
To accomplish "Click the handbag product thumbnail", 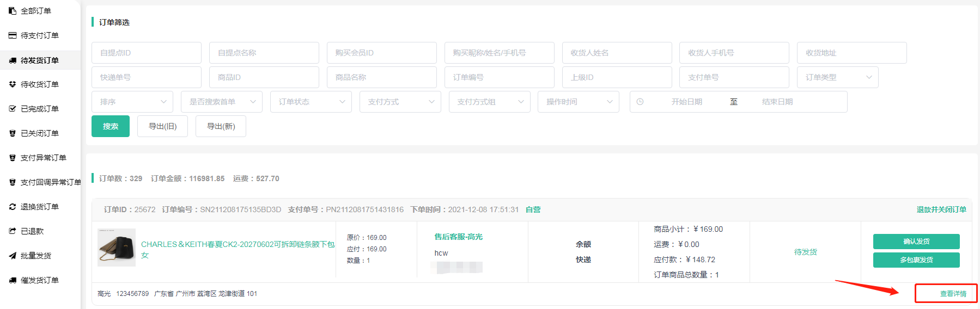I will 117,248.
